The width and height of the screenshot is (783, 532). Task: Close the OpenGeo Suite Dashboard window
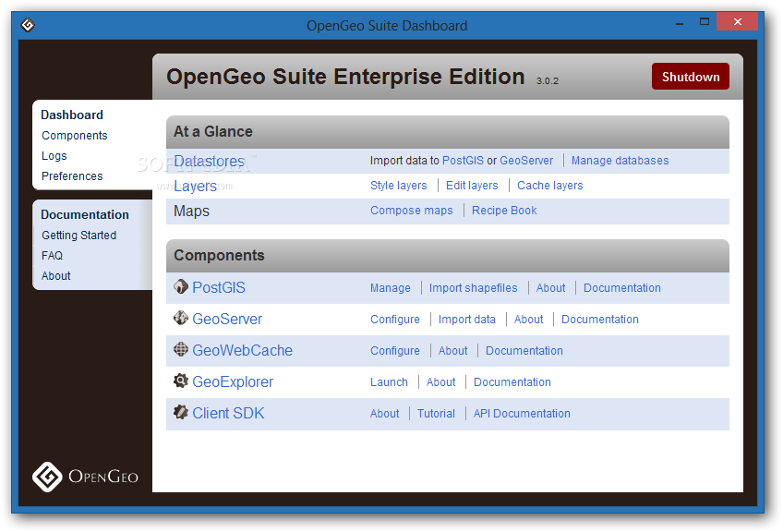(x=737, y=21)
